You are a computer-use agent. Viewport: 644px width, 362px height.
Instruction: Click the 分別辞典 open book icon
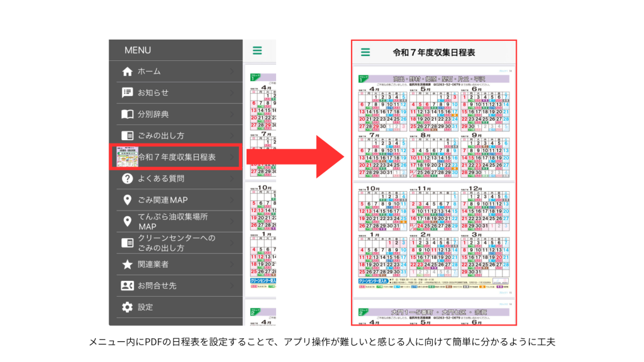[x=127, y=114]
